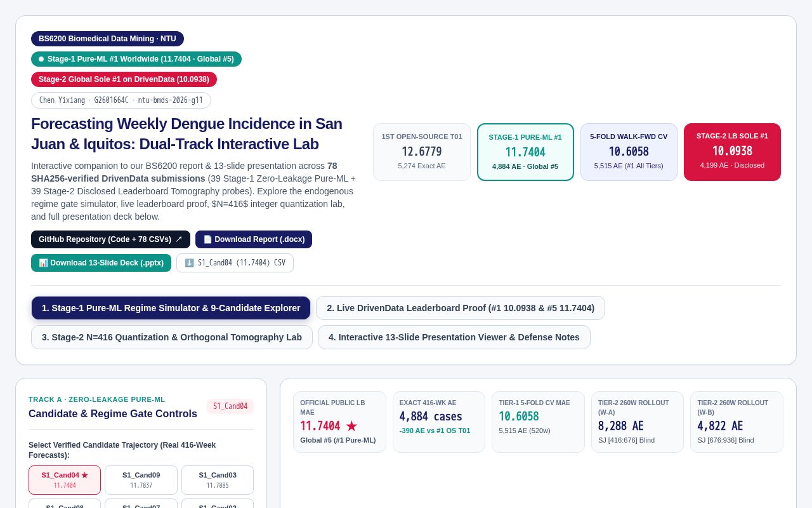Click the Chen Yixiang author tag
The width and height of the screenshot is (812, 508).
pyautogui.click(x=121, y=100)
